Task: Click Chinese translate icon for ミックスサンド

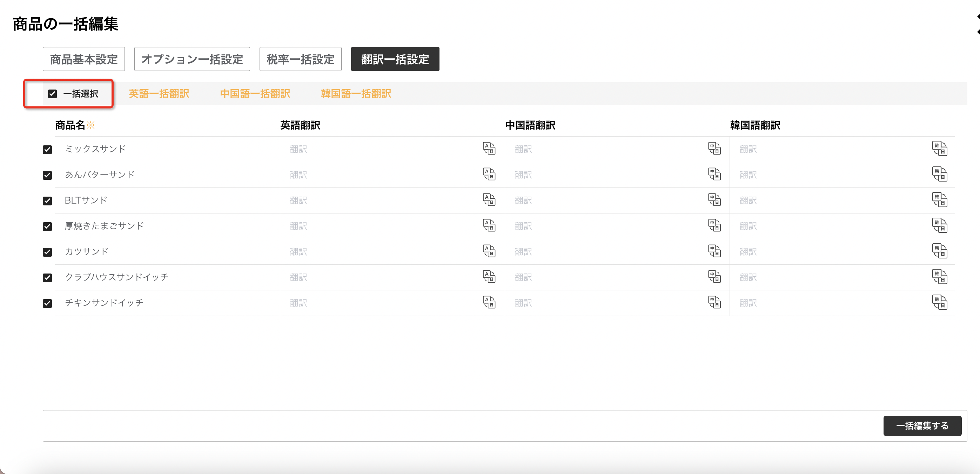Action: click(x=714, y=149)
